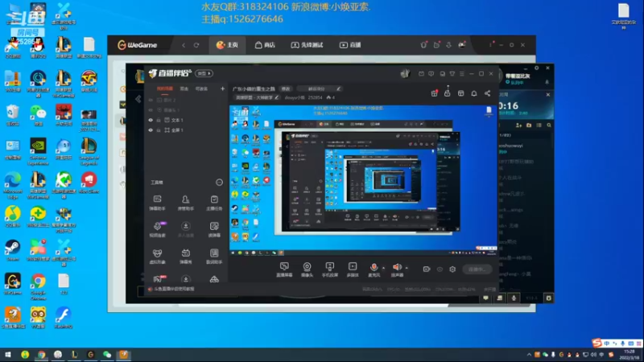Click the share icon above preview
Viewport: 644px width, 362px height.
coord(487,93)
